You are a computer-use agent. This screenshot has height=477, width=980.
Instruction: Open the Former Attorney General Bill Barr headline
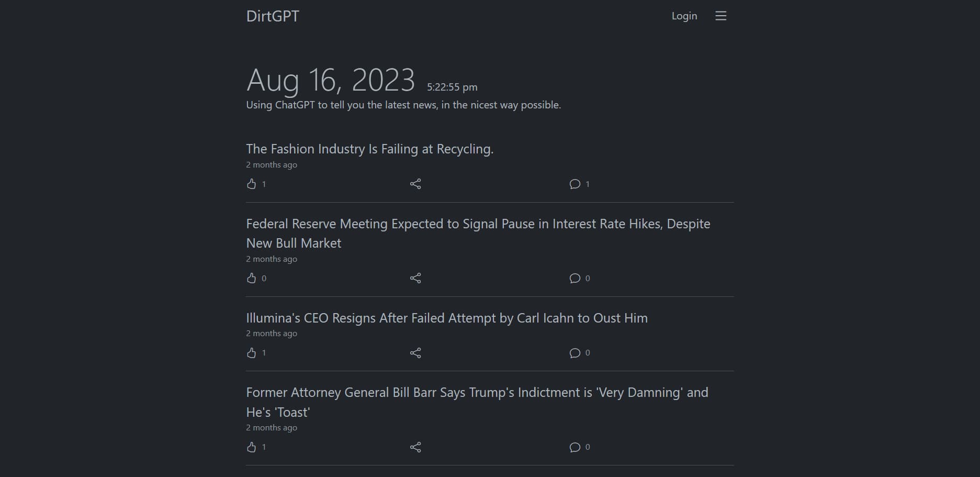(477, 402)
